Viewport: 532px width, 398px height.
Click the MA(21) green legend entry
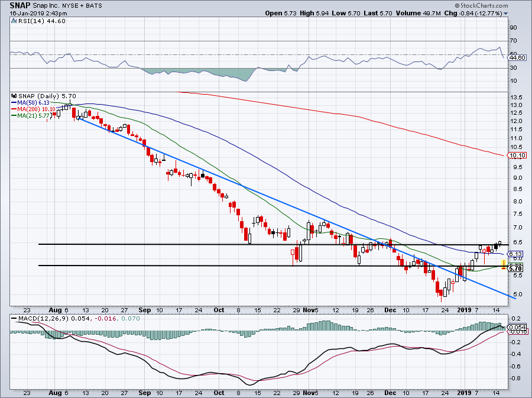[x=34, y=115]
